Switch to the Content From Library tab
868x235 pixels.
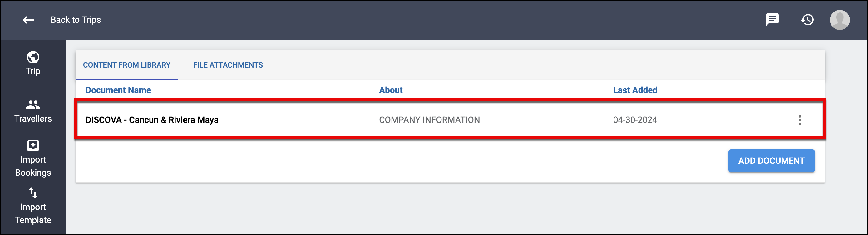click(x=127, y=65)
